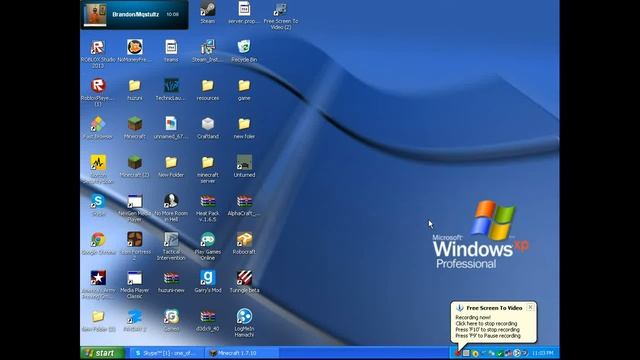Select the server.properties file icon

(244, 13)
